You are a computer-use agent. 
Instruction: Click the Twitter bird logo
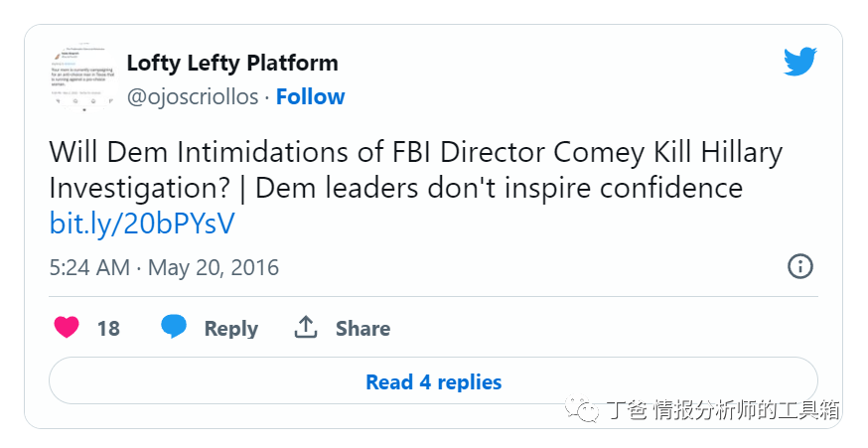tap(799, 62)
